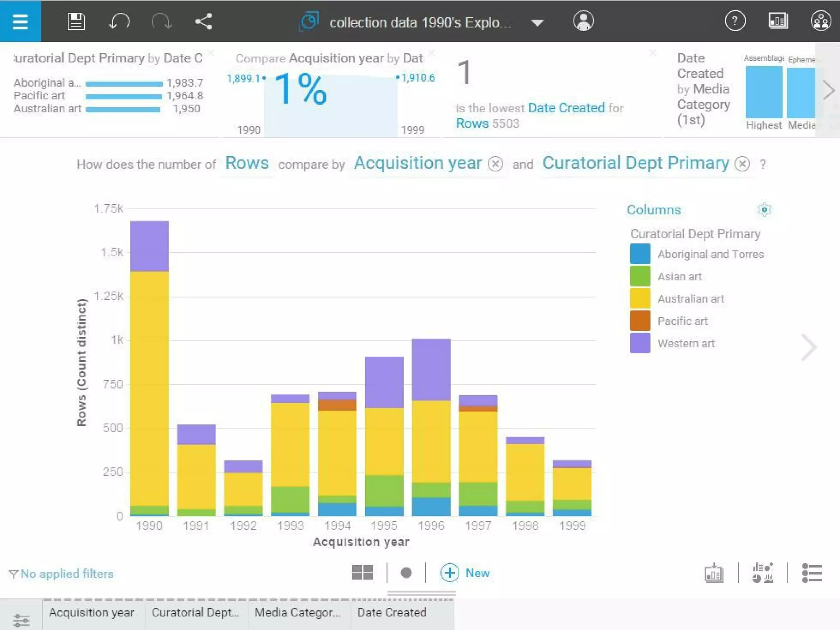Remove Acquisition year from question

coord(495,164)
